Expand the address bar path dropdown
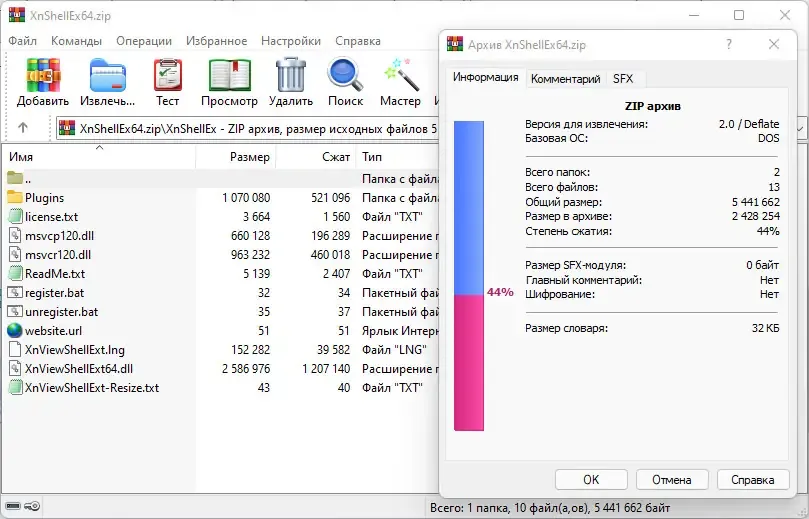809x519 pixels. (801, 128)
